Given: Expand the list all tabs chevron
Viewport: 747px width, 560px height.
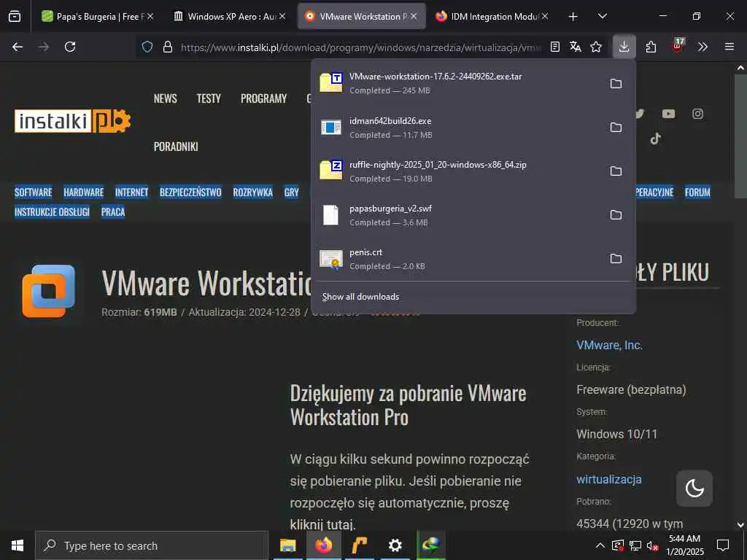Looking at the screenshot, I should [x=602, y=16].
